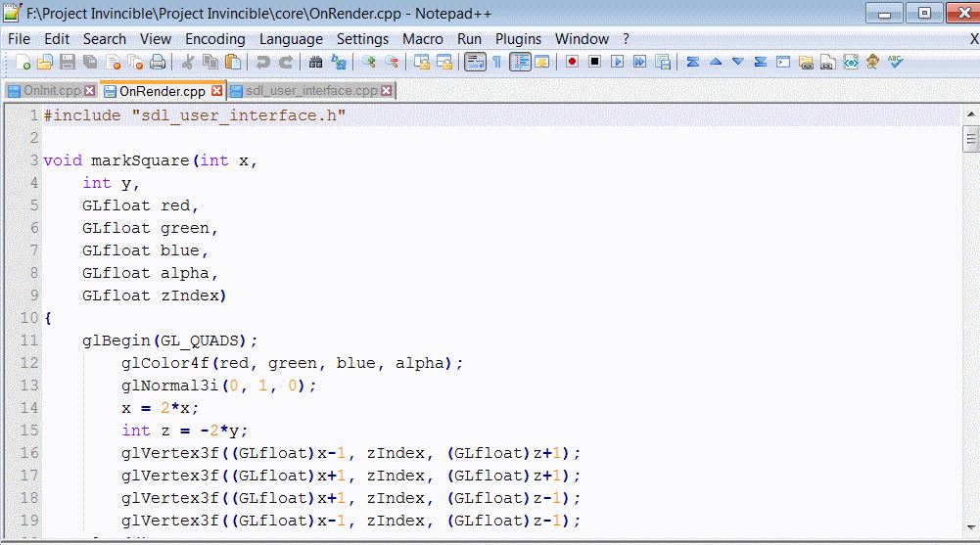Open the Language menu

click(291, 39)
